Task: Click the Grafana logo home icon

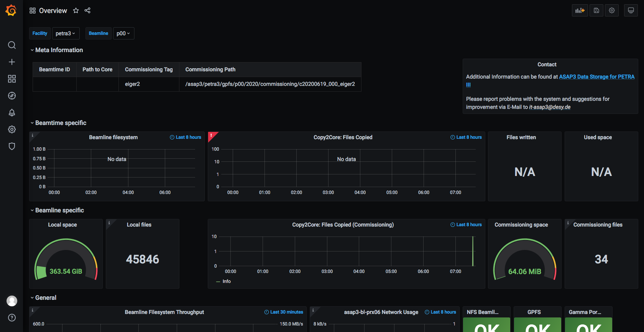Action: 11,10
